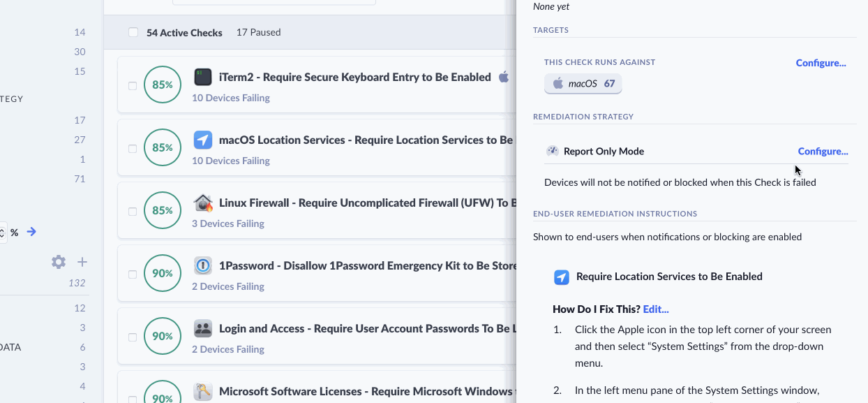Select the 54 Active Checks tab
The width and height of the screenshot is (868, 403).
coord(184,32)
